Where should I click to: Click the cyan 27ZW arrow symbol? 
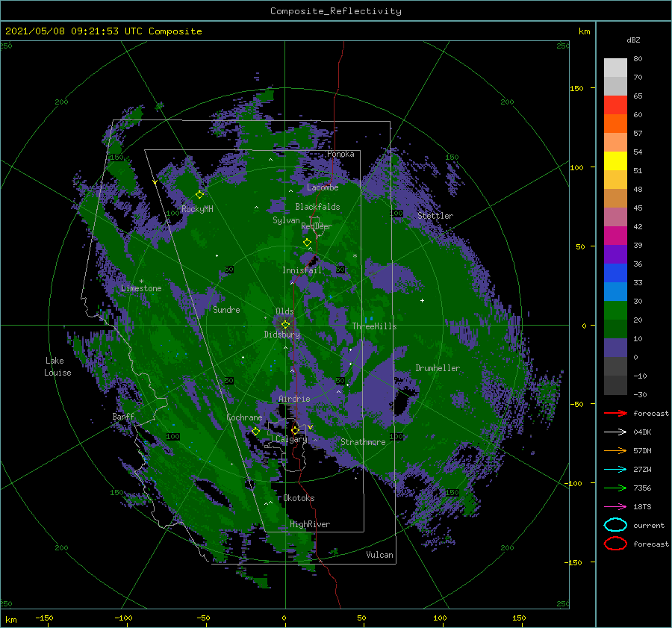615,470
